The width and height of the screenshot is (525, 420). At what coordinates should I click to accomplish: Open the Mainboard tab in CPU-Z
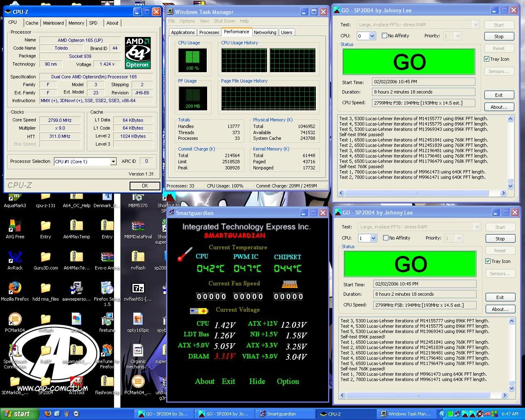pyautogui.click(x=53, y=23)
